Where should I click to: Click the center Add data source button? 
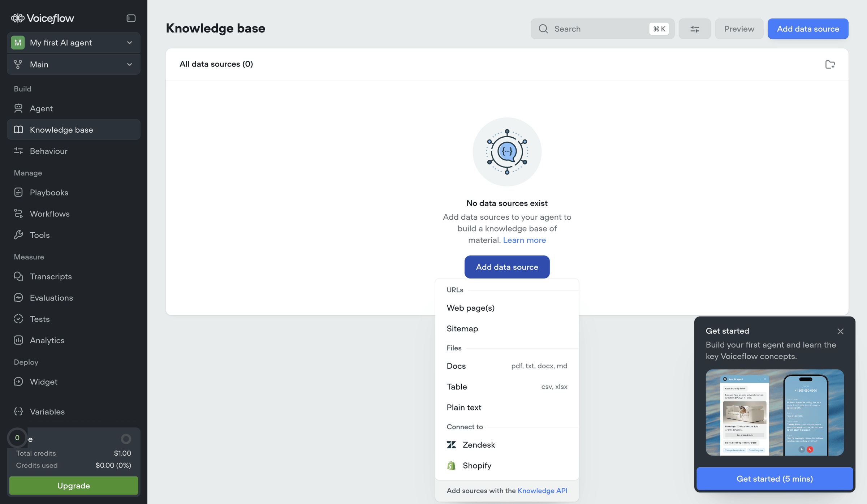(x=507, y=267)
